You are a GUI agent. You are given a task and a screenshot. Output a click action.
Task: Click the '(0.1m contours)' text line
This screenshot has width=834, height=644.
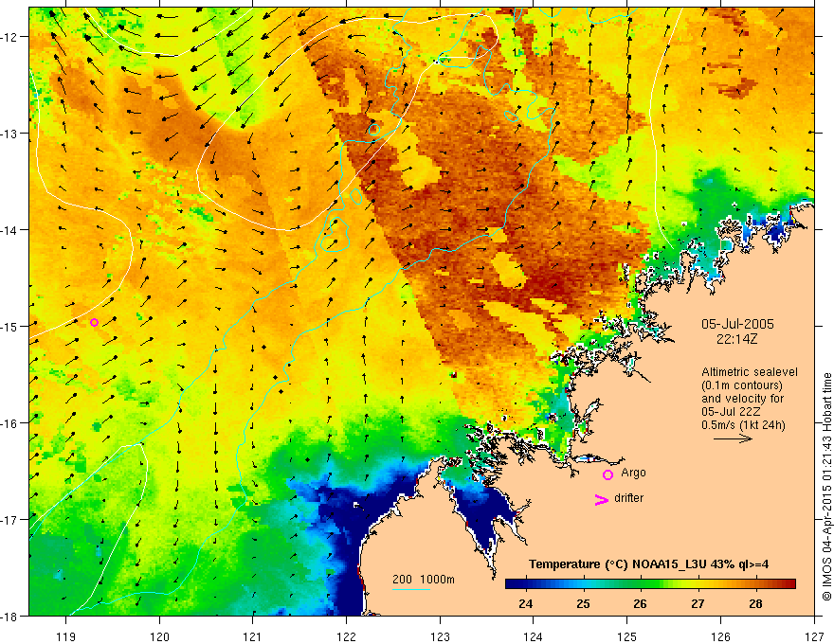pyautogui.click(x=742, y=385)
